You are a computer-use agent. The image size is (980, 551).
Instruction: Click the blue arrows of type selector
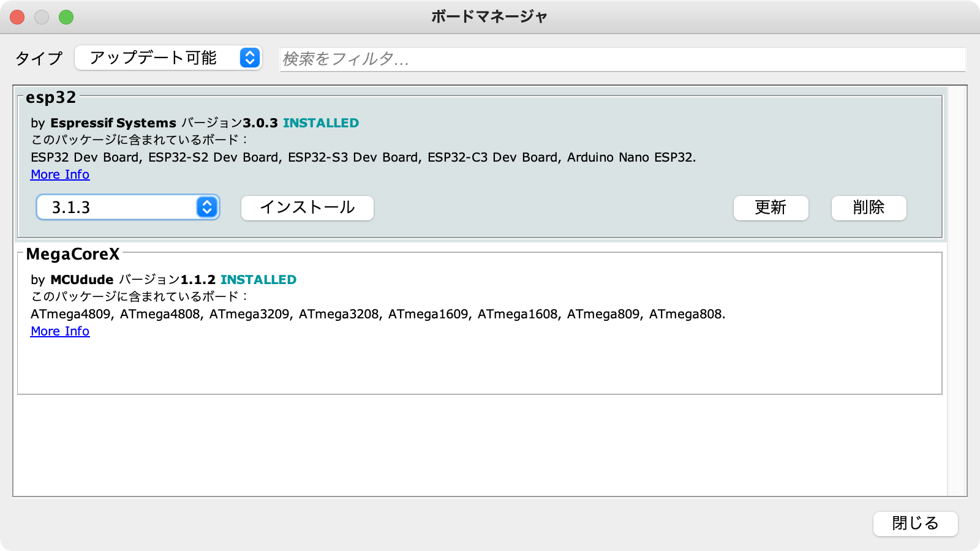(250, 58)
